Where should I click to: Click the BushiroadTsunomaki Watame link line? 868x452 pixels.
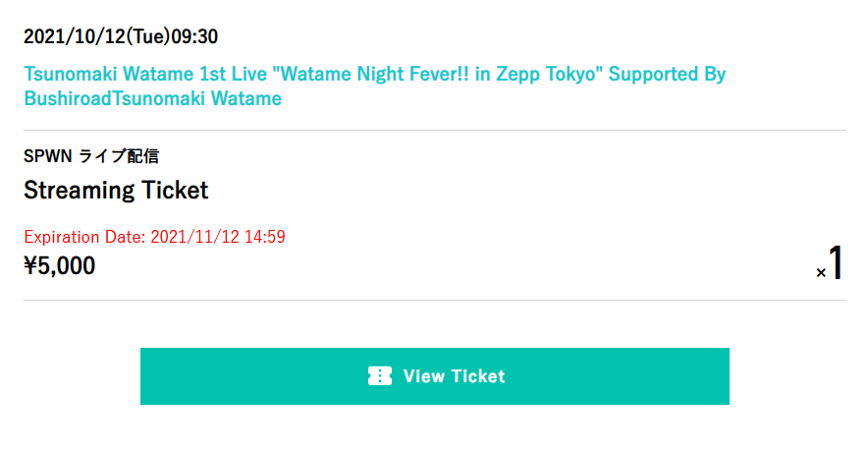tap(153, 98)
